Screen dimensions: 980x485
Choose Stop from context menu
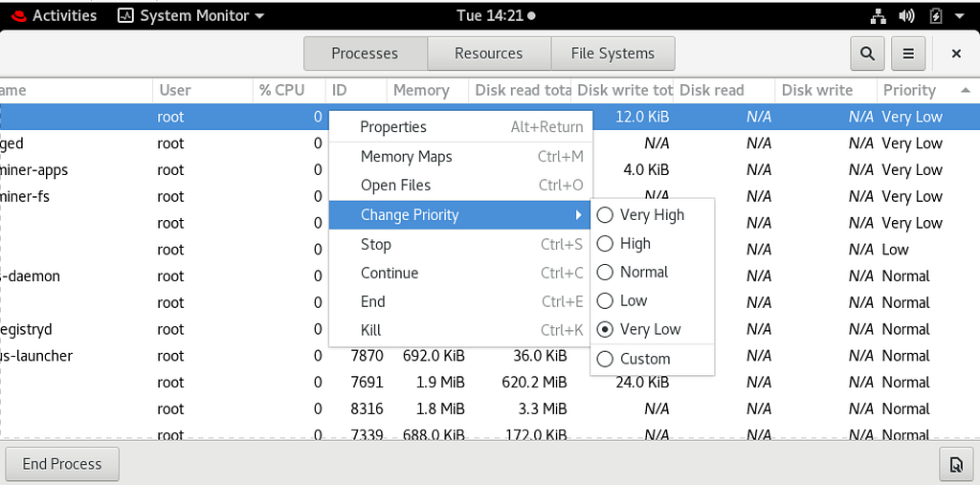(x=460, y=244)
